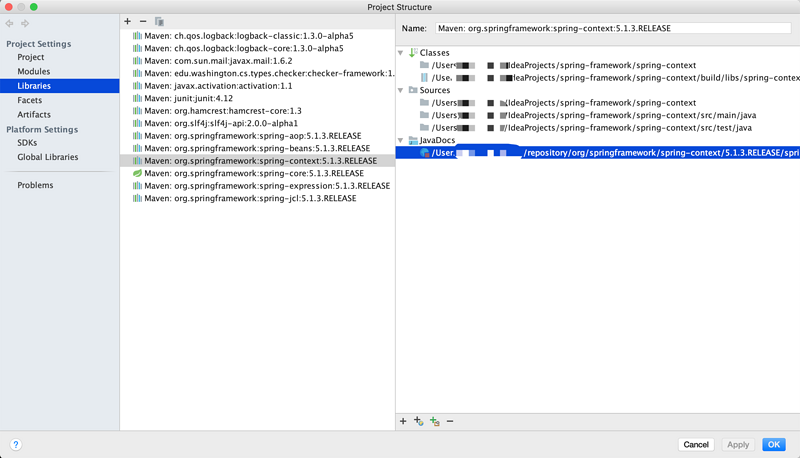This screenshot has height=458, width=800.
Task: Select the JavaDocs repository path entry
Action: [x=598, y=152]
